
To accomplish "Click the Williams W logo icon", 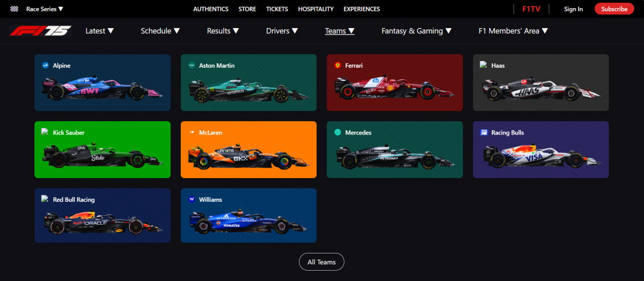I will (191, 199).
